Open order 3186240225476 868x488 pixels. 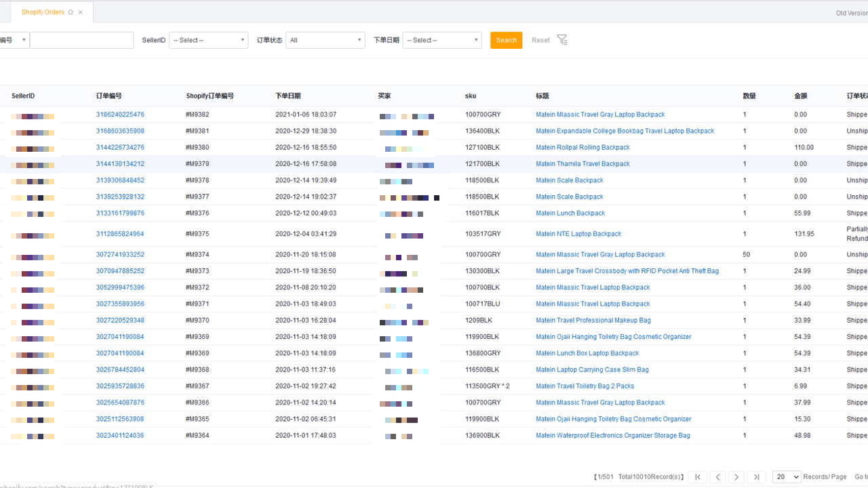click(x=120, y=115)
